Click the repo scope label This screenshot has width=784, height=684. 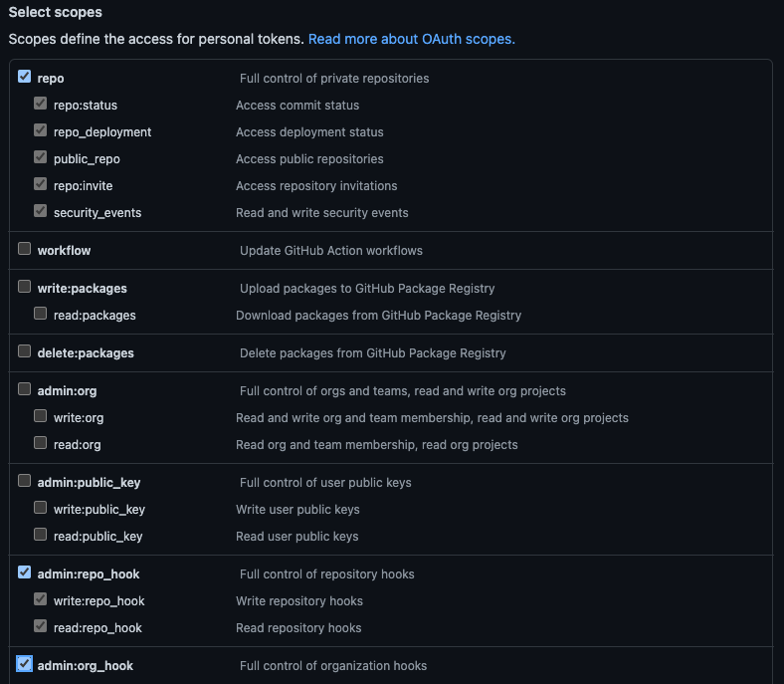click(51, 79)
